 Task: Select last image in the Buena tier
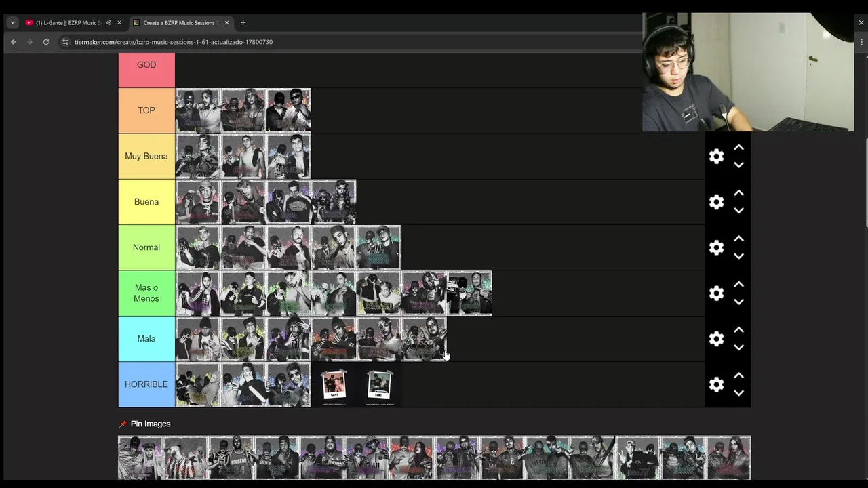point(334,202)
